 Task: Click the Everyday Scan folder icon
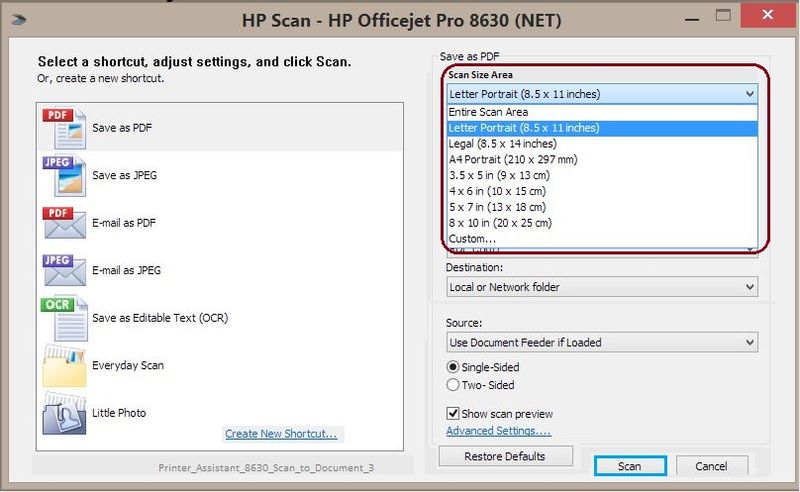pos(64,365)
